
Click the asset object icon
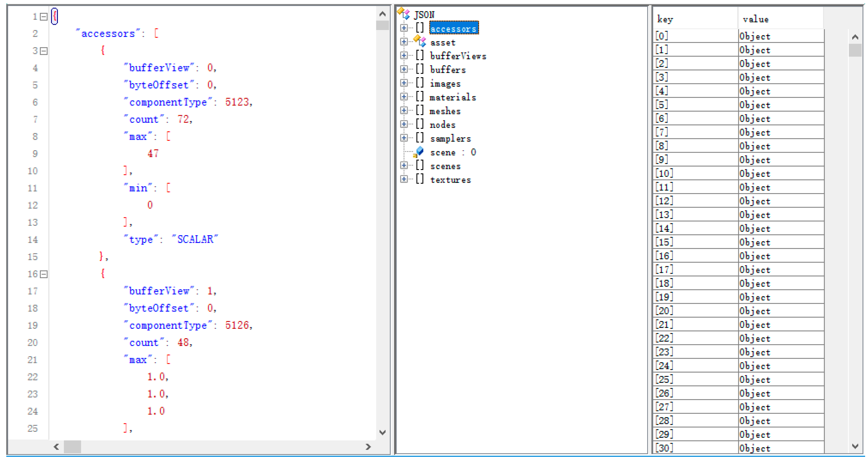tap(419, 41)
